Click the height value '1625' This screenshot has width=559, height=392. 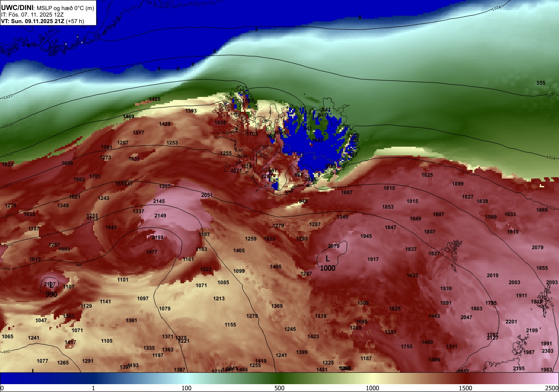coord(395,309)
